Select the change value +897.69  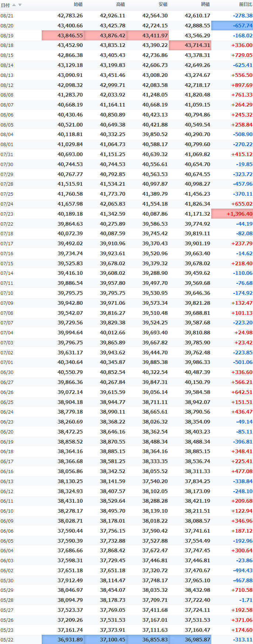[x=242, y=85]
